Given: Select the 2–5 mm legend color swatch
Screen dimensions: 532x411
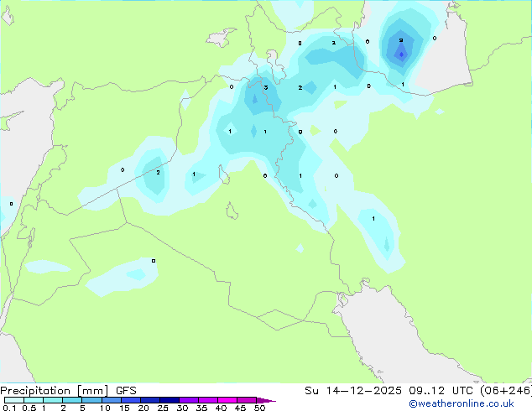Looking at the screenshot, I should pos(72,400).
